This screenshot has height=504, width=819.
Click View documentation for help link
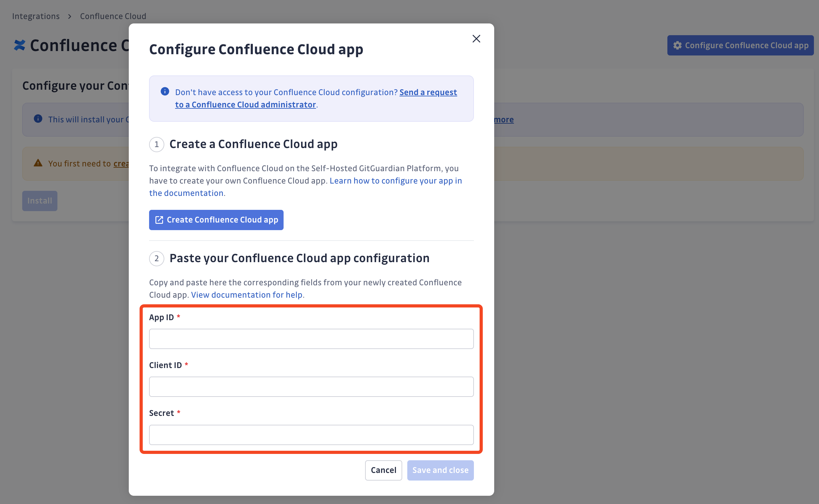click(246, 295)
